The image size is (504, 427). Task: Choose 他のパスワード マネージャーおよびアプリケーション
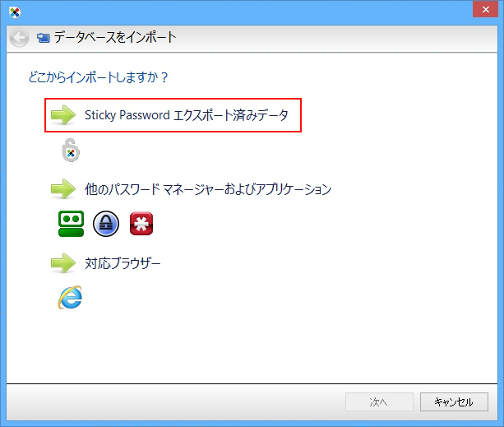pos(208,189)
